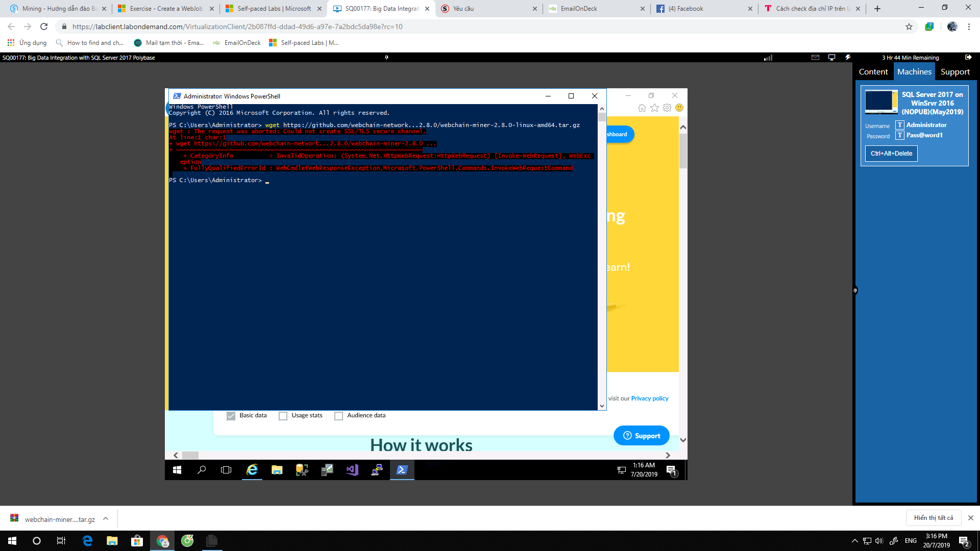The image size is (980, 551).
Task: Switch to the Support tab
Action: 954,72
